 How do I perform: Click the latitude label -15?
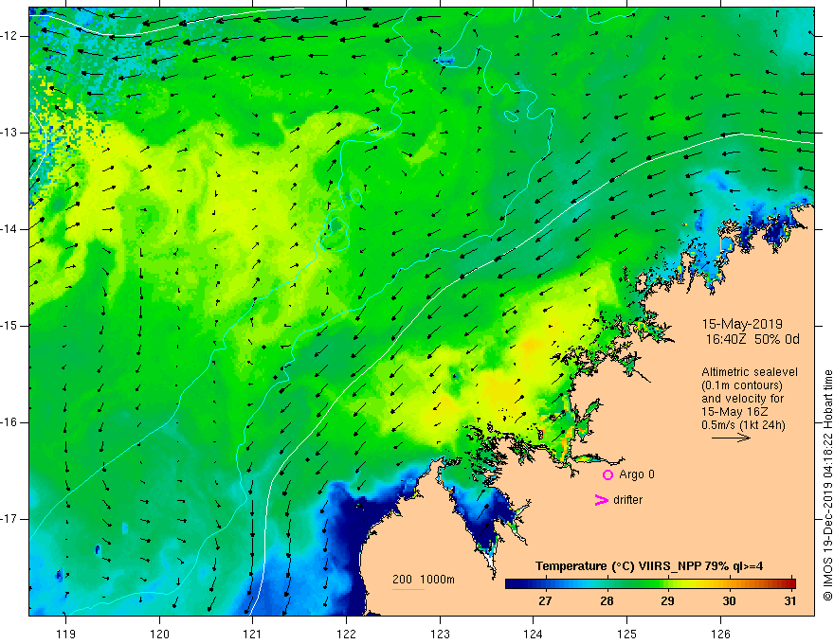[x=9, y=326]
